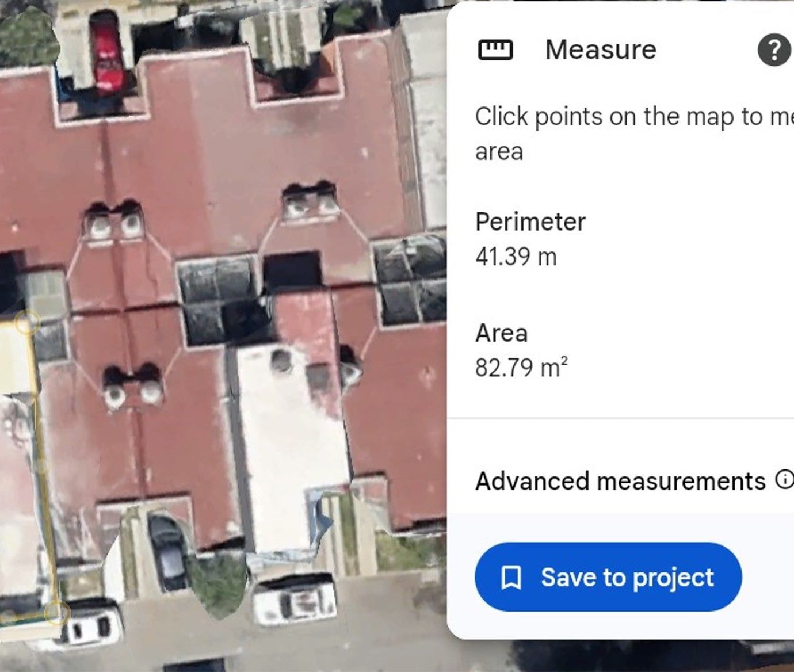This screenshot has height=672, width=794.
Task: Click the lower yellow measurement vertex on the map
Action: (58, 613)
